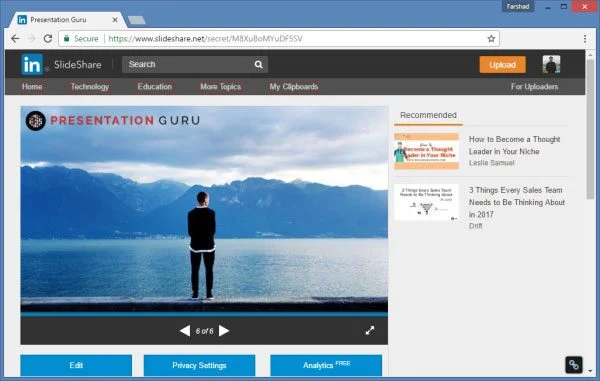Open the Education menu item
The width and height of the screenshot is (600, 381).
pyautogui.click(x=155, y=87)
